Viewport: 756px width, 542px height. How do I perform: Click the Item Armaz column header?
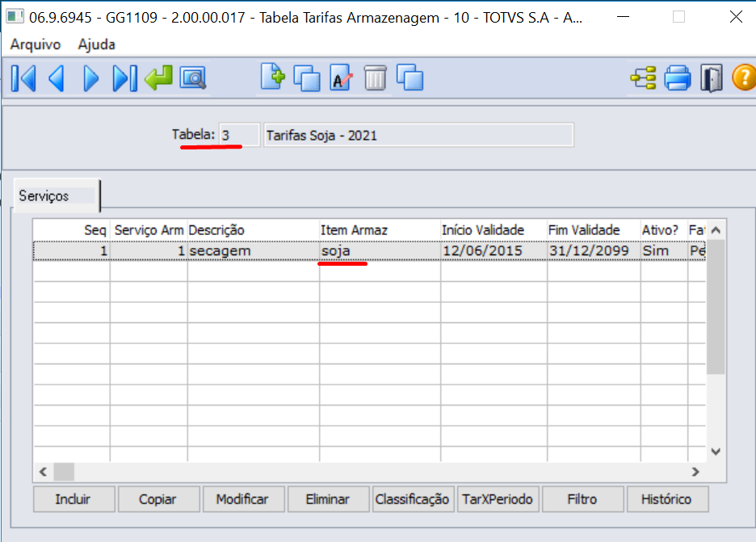click(380, 230)
